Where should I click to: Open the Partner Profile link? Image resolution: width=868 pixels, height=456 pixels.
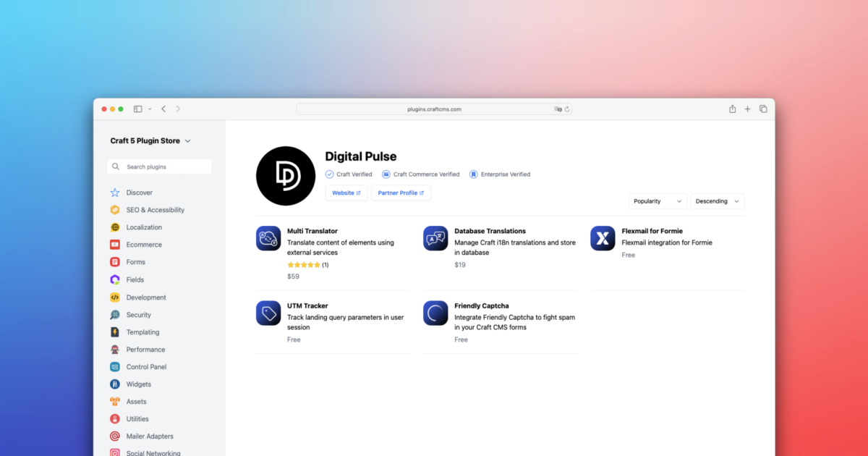tap(401, 193)
